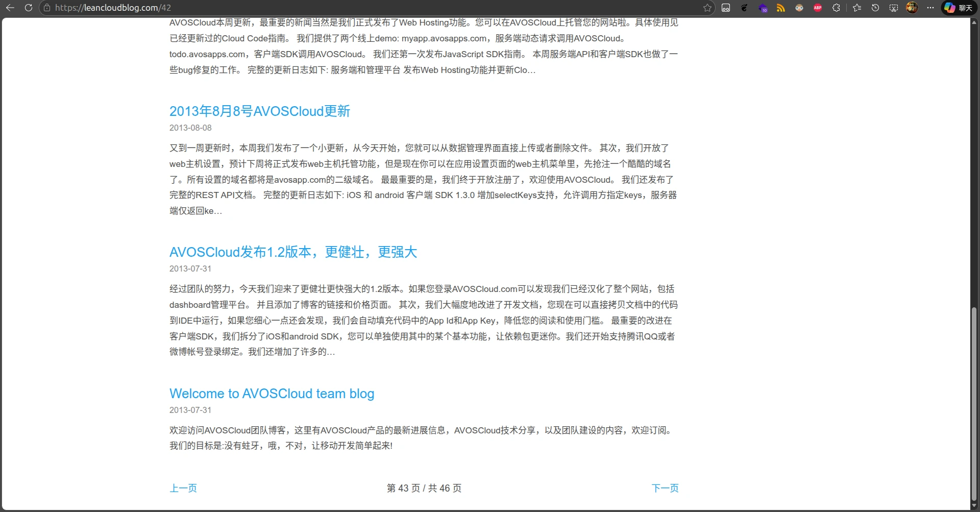The image size is (980, 512).
Task: Open Copilot 聊天 chat
Action: [x=959, y=8]
